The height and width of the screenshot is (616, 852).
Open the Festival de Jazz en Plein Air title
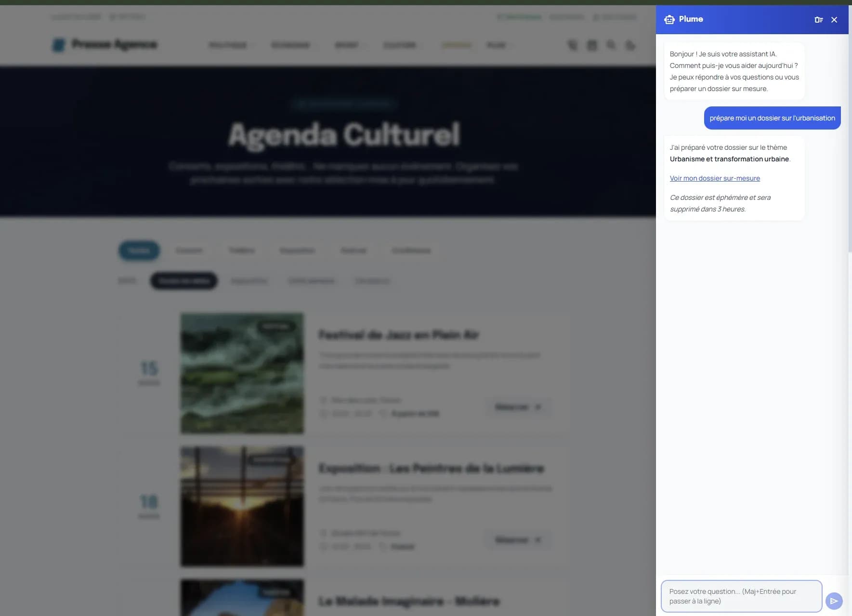tap(399, 335)
